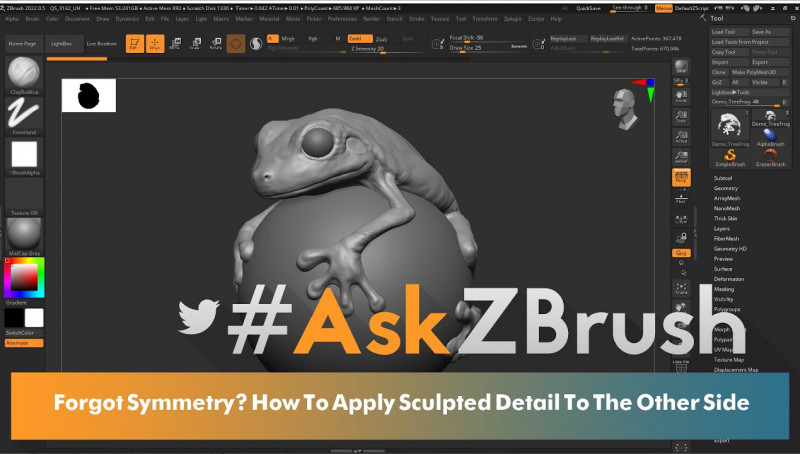This screenshot has width=800, height=454.
Task: Open the FreeHand stroke picker
Action: click(x=24, y=116)
